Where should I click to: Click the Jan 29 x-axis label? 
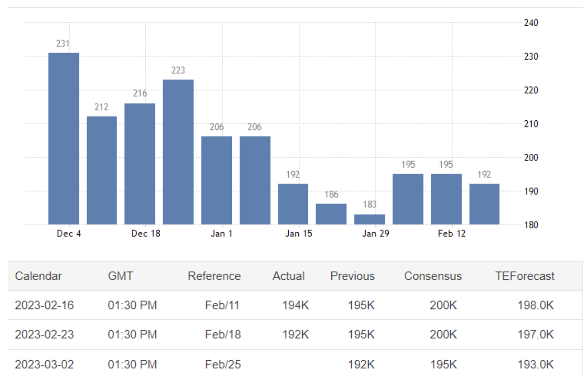pos(375,234)
